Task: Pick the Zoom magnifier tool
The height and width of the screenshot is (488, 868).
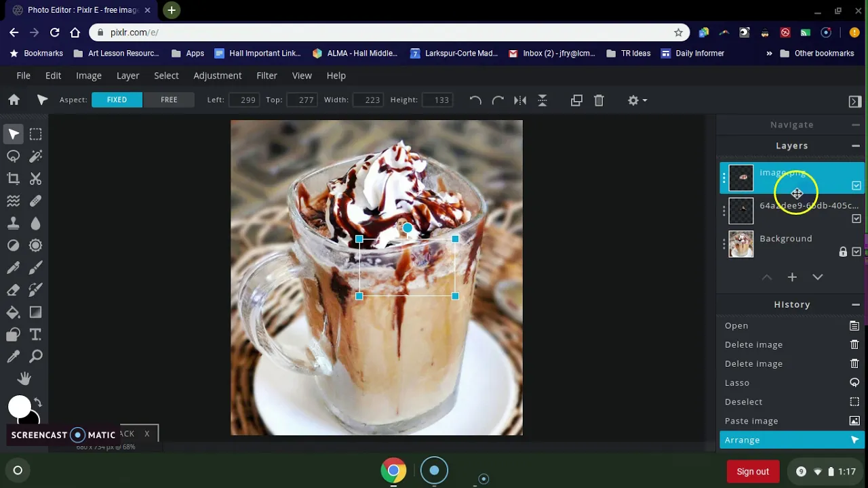Action: (36, 356)
